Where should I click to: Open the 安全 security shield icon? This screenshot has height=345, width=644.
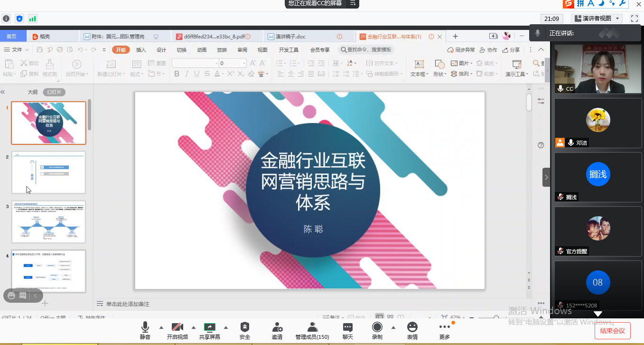[245, 327]
